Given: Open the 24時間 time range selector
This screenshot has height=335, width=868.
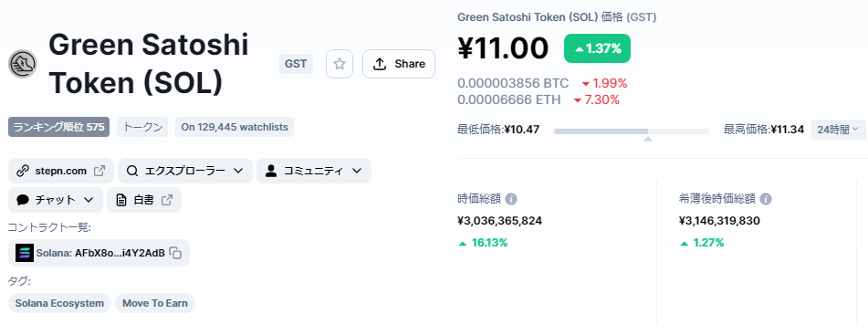Looking at the screenshot, I should [839, 130].
